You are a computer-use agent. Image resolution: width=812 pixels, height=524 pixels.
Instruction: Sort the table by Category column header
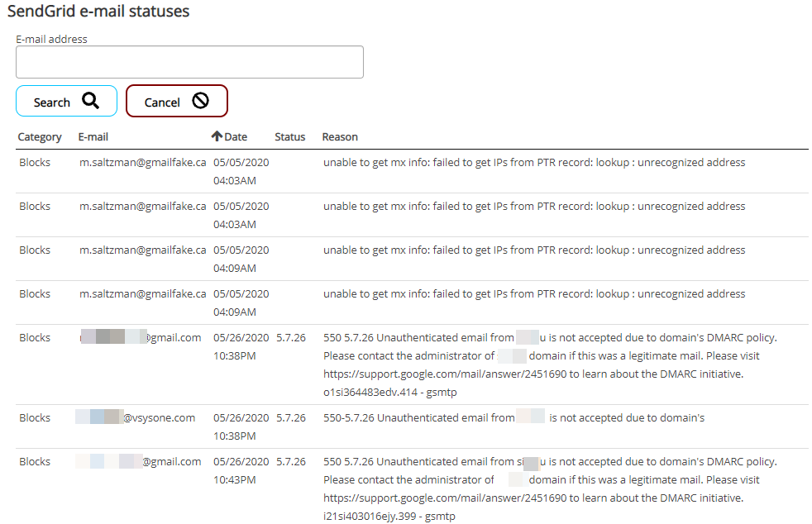[40, 137]
